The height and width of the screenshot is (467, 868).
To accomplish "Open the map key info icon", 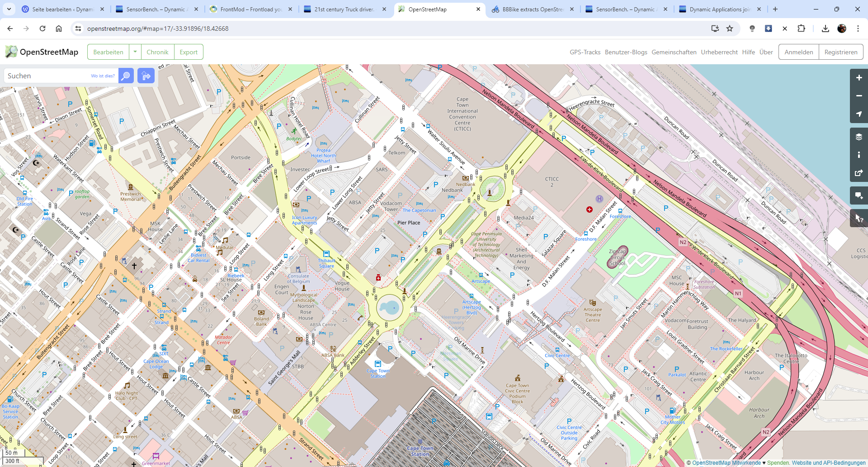I will coord(859,155).
